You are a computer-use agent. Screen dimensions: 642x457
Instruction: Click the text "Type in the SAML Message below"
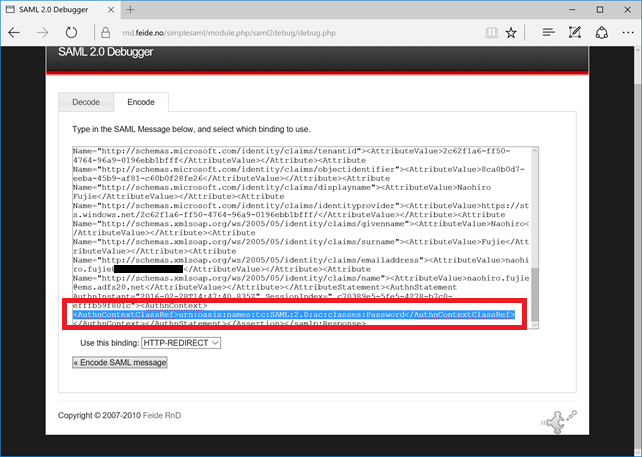click(x=133, y=129)
